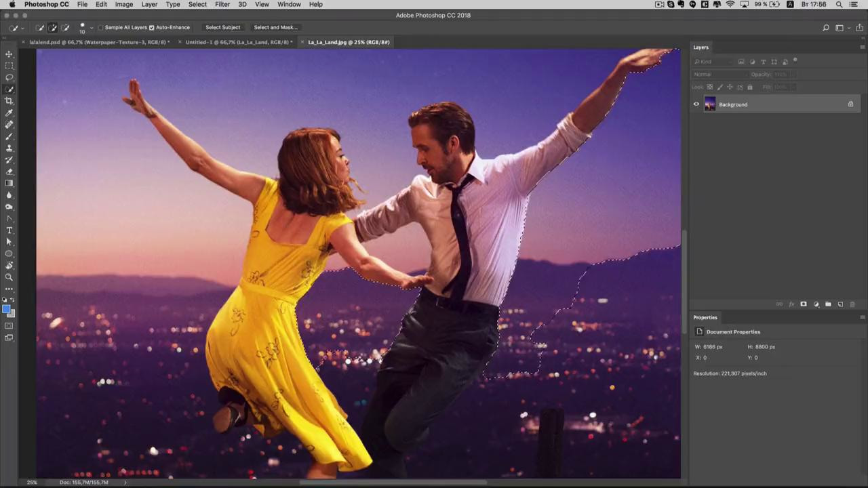The width and height of the screenshot is (868, 488).
Task: Select the Eraser tool
Action: [9, 171]
